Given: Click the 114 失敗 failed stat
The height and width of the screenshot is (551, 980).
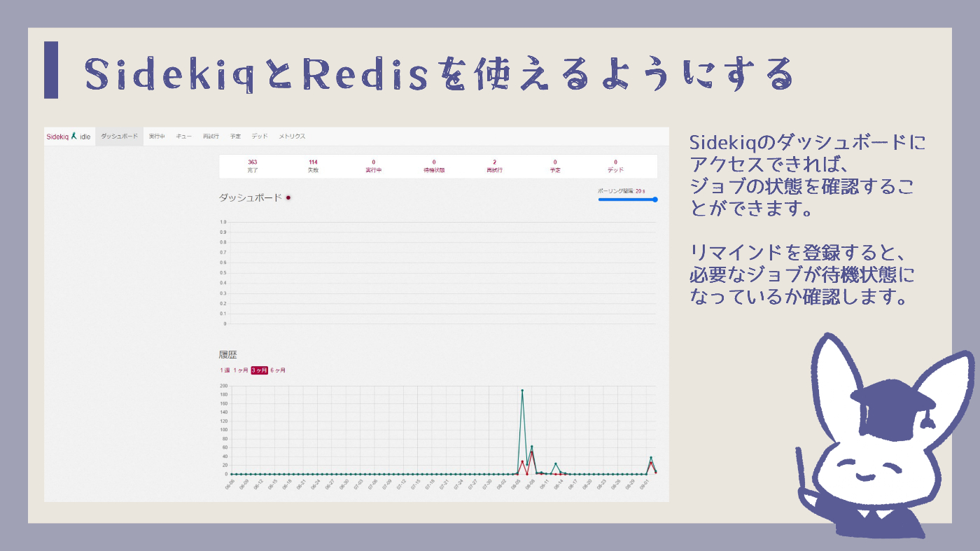Looking at the screenshot, I should tap(313, 166).
